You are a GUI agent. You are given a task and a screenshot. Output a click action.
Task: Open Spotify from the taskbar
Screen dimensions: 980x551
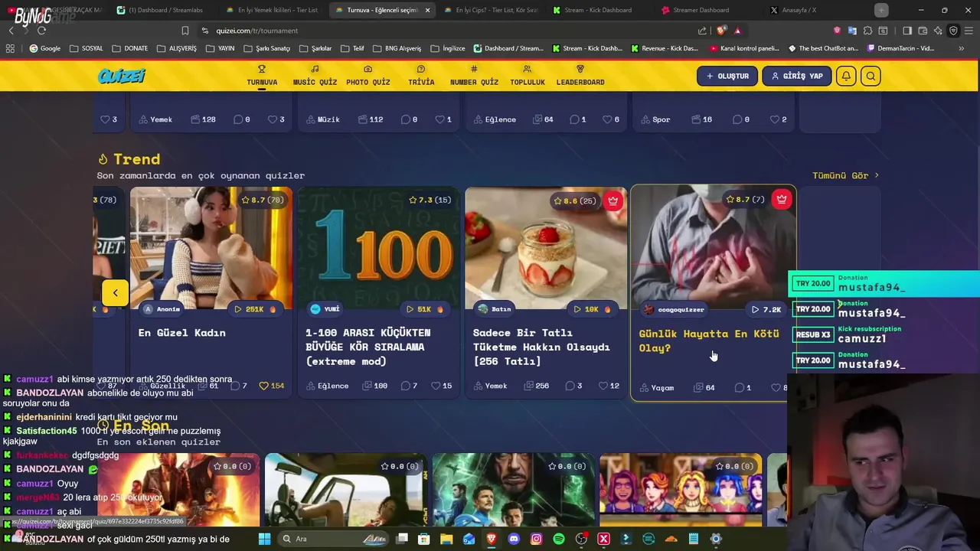coord(559,539)
